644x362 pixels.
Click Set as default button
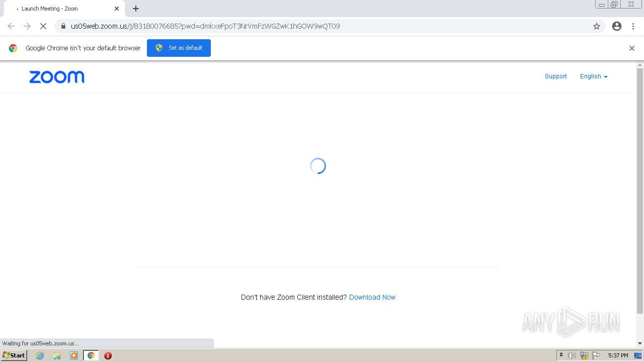coord(179,48)
